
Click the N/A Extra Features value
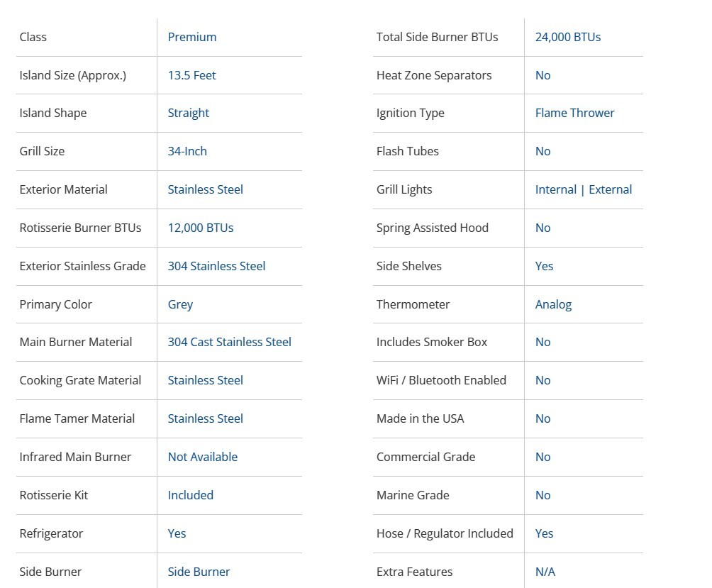coord(545,572)
